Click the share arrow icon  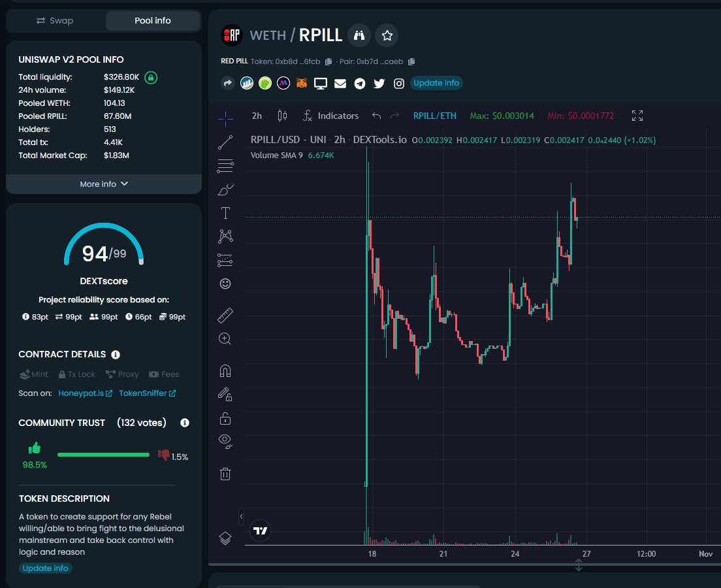(x=228, y=83)
